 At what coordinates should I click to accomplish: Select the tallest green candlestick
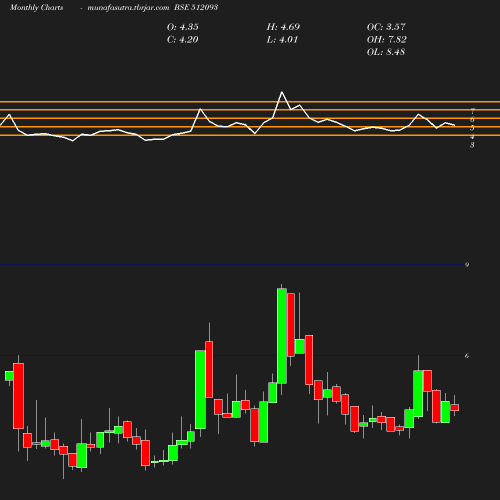pyautogui.click(x=282, y=336)
